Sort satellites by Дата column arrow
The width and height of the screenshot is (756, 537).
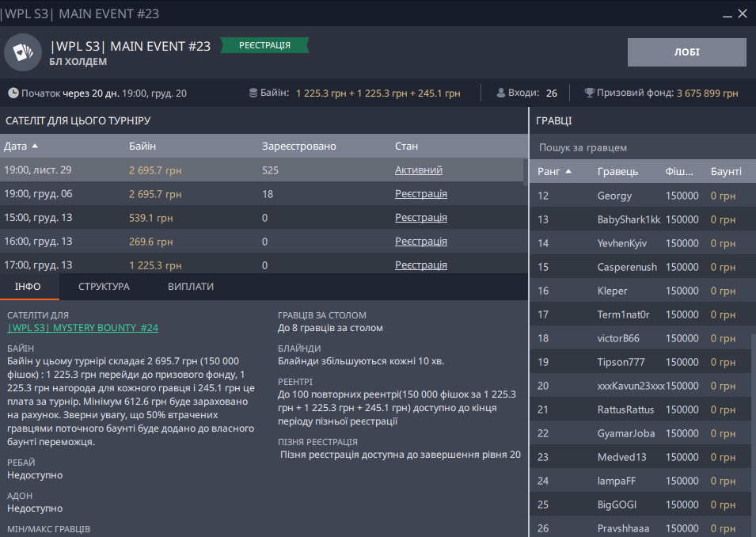35,147
